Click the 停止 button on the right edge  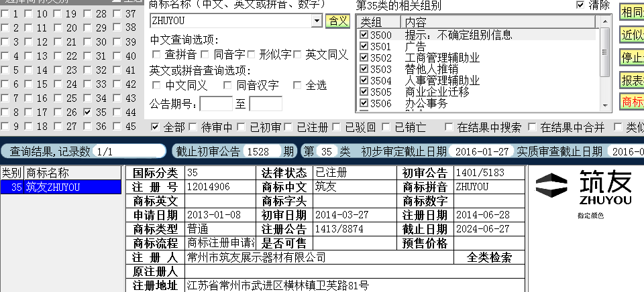pyautogui.click(x=632, y=58)
